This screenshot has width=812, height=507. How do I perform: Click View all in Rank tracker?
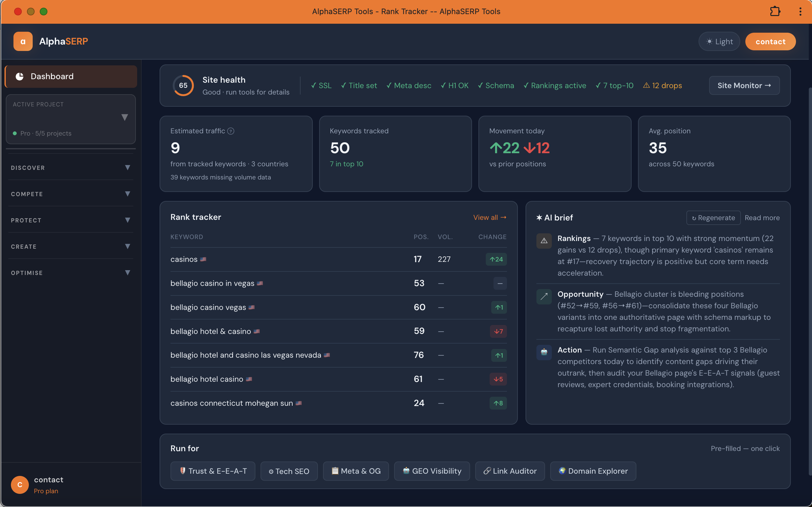(x=490, y=218)
